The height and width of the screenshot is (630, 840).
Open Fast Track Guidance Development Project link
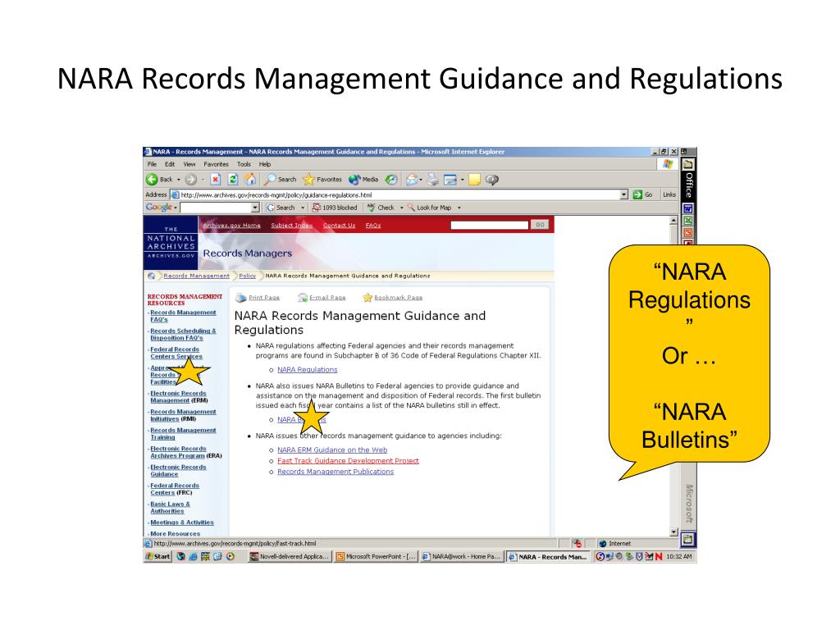coord(348,461)
